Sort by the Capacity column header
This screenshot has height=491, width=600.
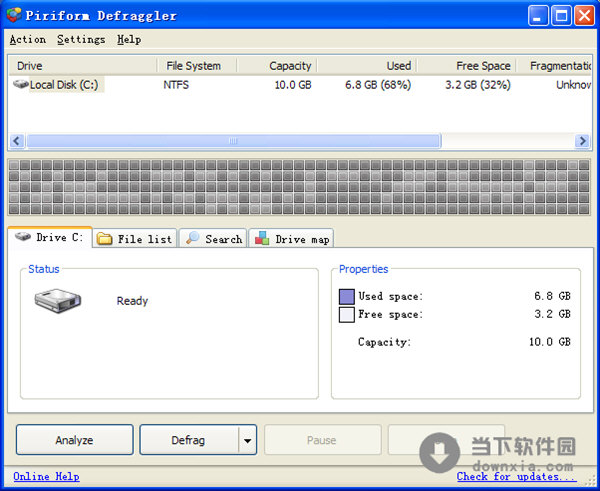tap(277, 66)
